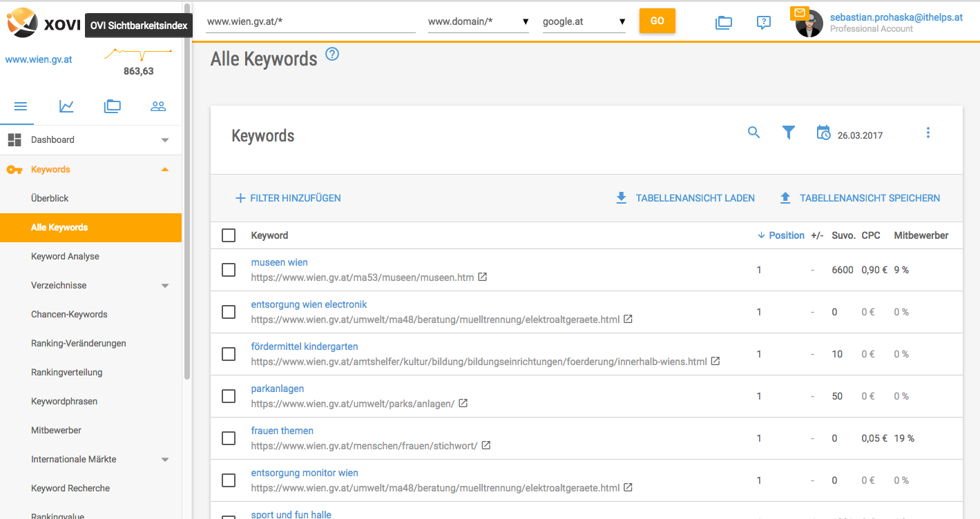Viewport: 980px width, 519px height.
Task: Select the folder tab icon in sidebar
Action: pos(112,106)
